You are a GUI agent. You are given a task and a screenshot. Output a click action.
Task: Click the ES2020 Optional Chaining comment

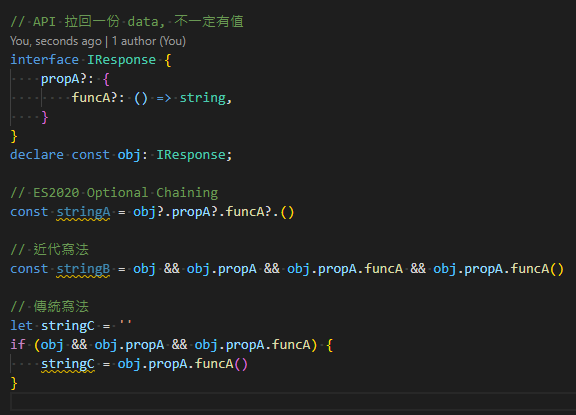[x=114, y=193]
